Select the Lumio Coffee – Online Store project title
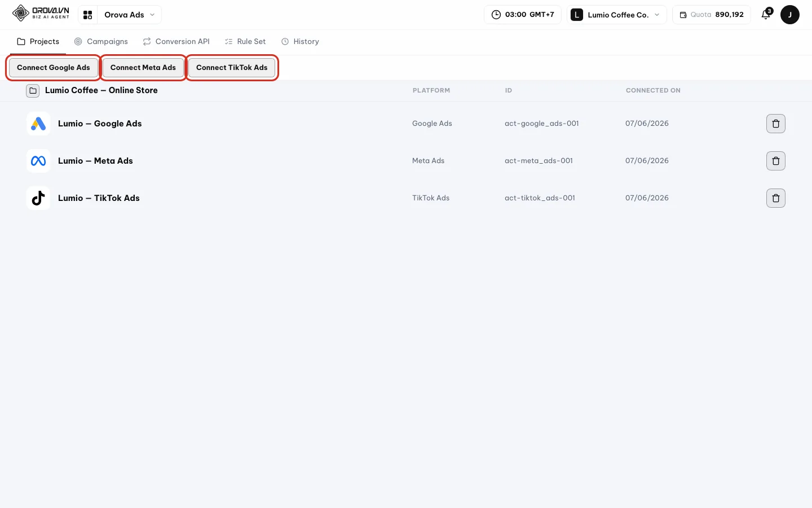The height and width of the screenshot is (508, 812). 101,90
